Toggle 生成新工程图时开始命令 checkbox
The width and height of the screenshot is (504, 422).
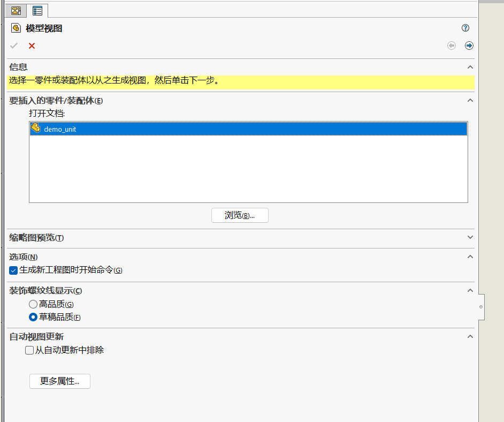[x=14, y=270]
